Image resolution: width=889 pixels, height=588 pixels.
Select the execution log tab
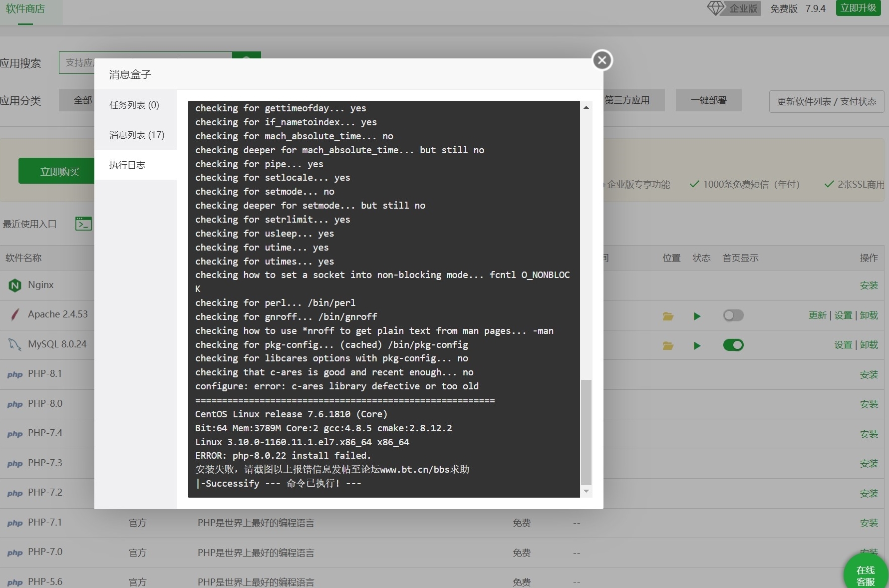tap(135, 165)
